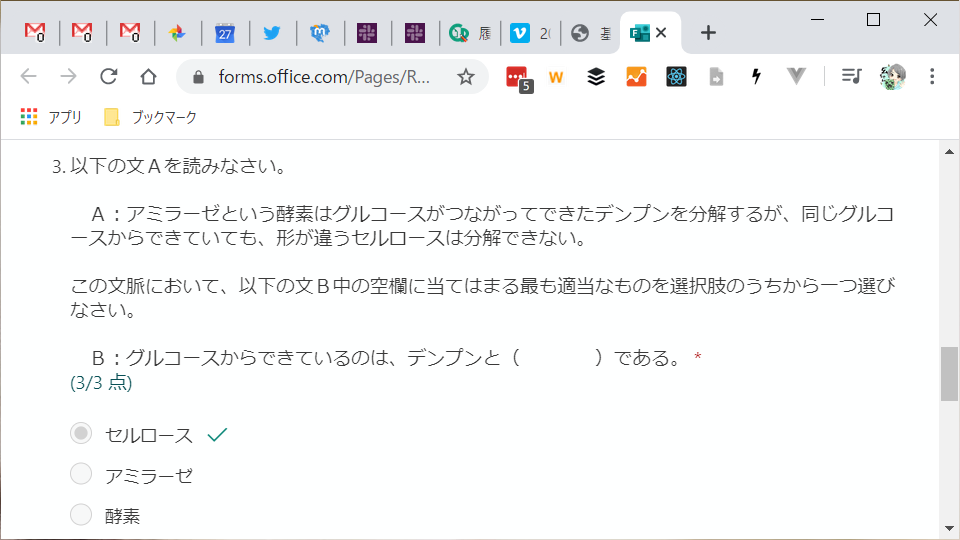
Task: Reload the page with refresh icon
Action: (x=109, y=77)
